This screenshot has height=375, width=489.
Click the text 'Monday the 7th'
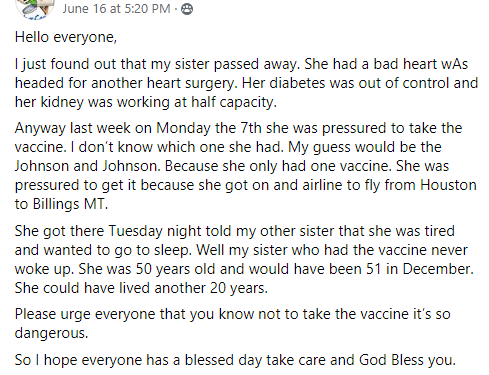209,128
